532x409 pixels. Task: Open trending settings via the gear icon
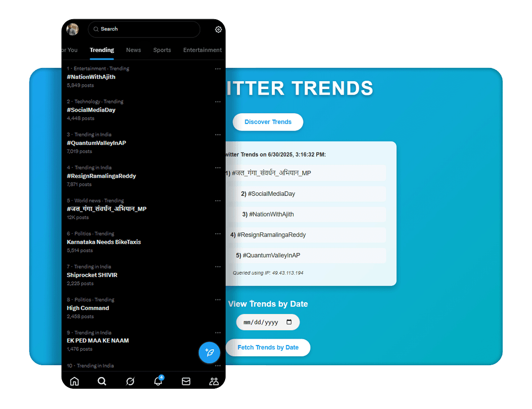(218, 29)
